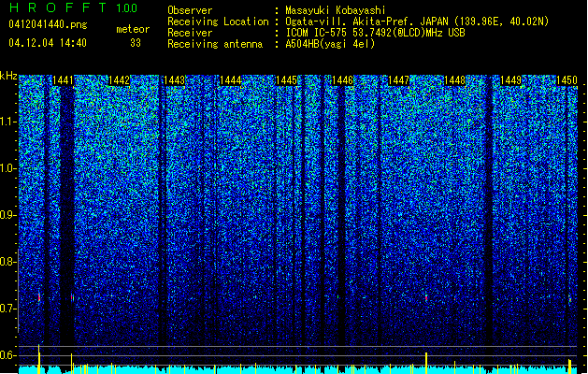Click the Receiving antenna label

(x=215, y=44)
